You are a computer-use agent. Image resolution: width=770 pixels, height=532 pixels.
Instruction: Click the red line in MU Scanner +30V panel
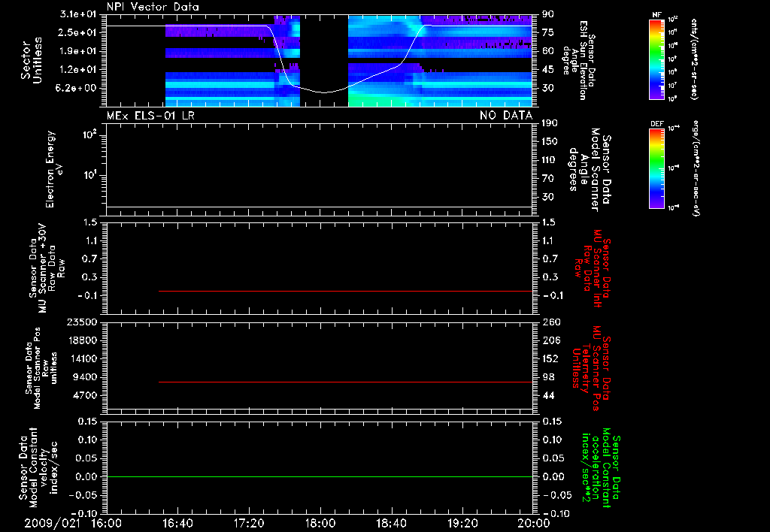345,291
